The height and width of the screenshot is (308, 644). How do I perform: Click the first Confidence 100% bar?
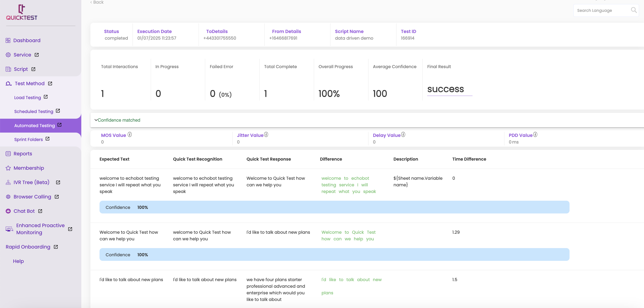pos(334,207)
